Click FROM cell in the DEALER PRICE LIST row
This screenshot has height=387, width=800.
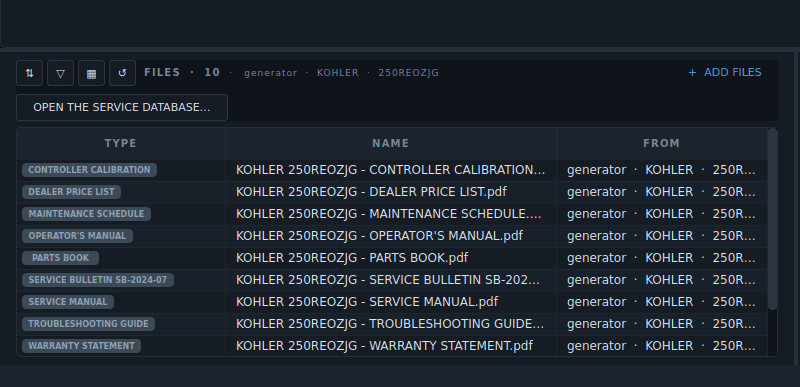661,192
